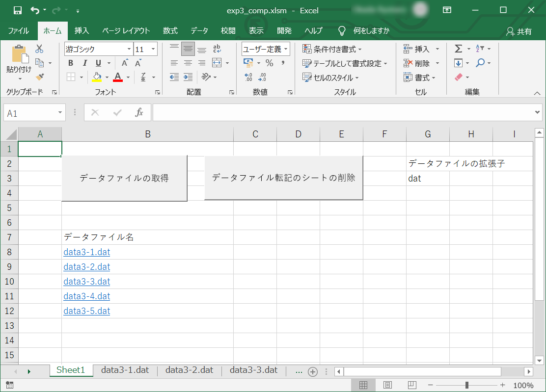Cut selection with the scissors icon
This screenshot has height=392, width=546.
(39, 49)
